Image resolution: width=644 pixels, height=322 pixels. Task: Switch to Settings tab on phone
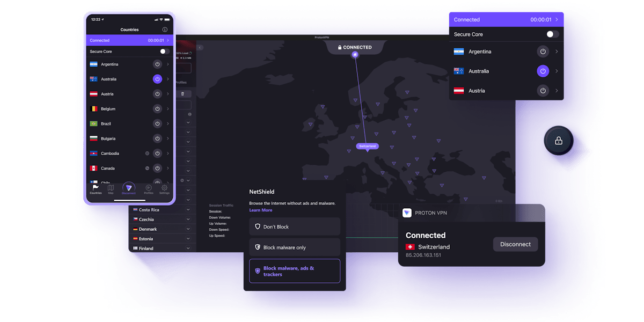coord(164,189)
